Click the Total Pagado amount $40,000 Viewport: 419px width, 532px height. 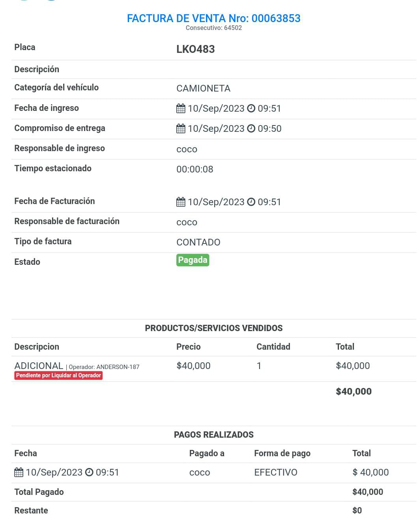pos(367,492)
